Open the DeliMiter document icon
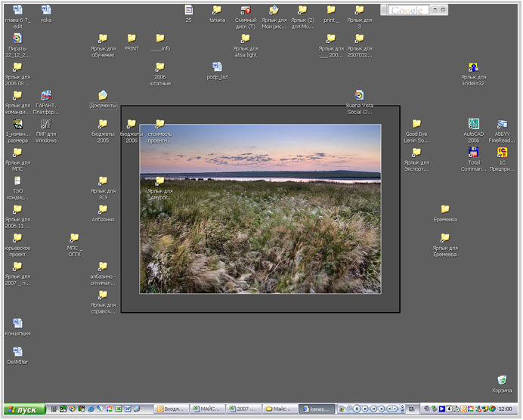This screenshot has height=420, width=523. tap(17, 355)
